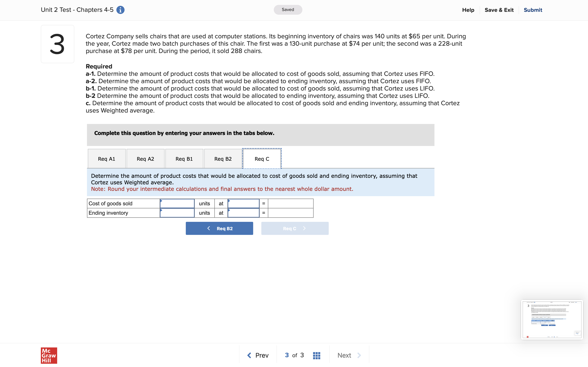This screenshot has width=588, height=367.
Task: Click the info icon beside test title
Action: click(120, 10)
